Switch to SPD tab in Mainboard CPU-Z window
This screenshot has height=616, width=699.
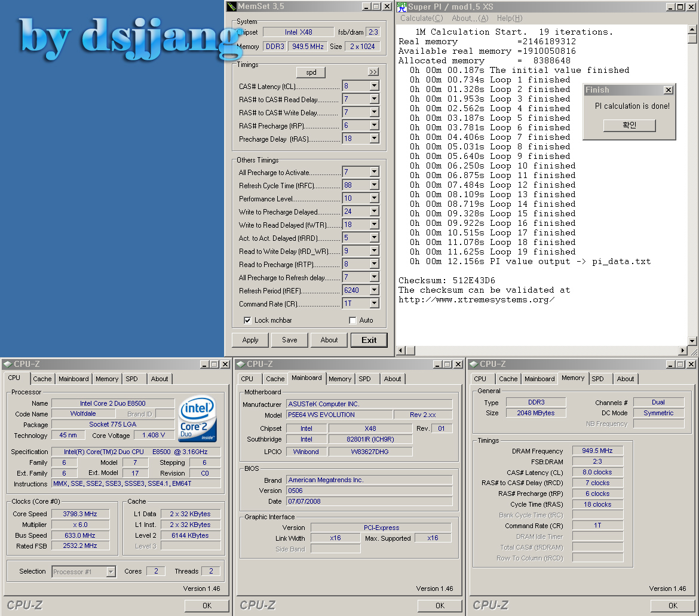(x=364, y=379)
